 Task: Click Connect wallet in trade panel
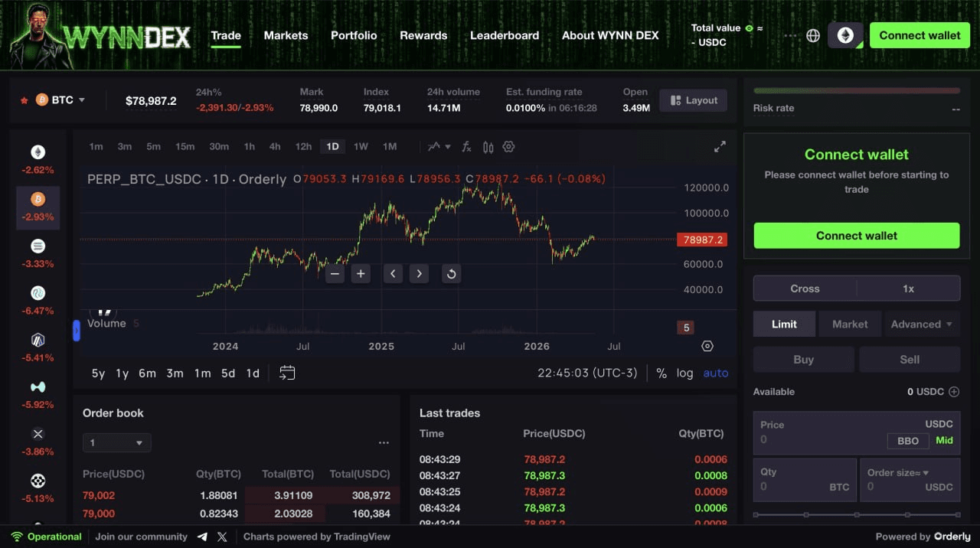856,236
